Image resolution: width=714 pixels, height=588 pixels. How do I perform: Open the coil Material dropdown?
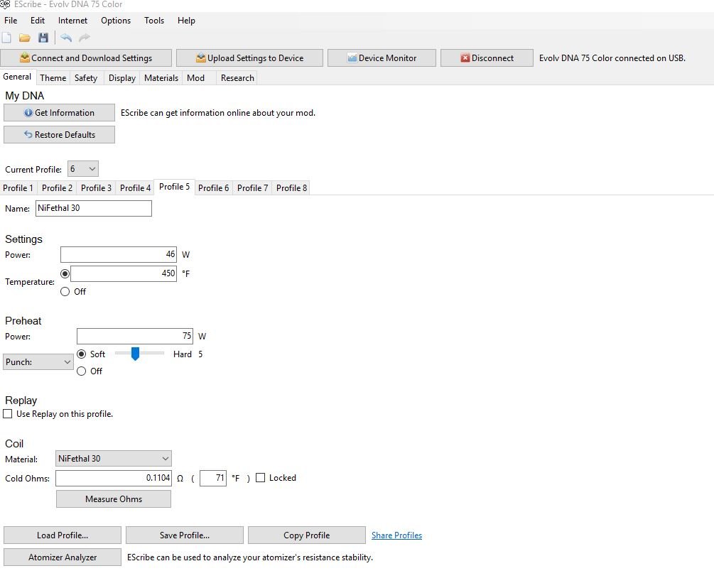pyautogui.click(x=114, y=459)
